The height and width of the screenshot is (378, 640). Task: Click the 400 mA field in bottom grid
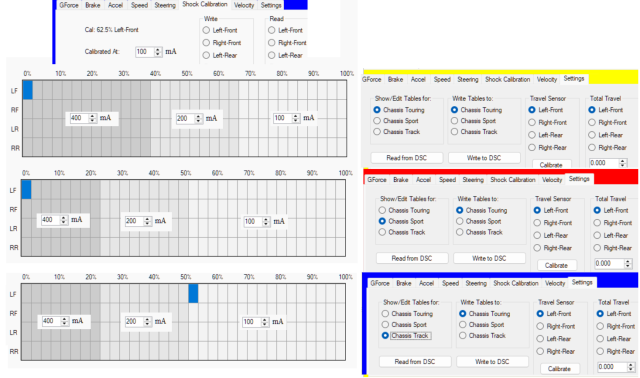(51, 321)
